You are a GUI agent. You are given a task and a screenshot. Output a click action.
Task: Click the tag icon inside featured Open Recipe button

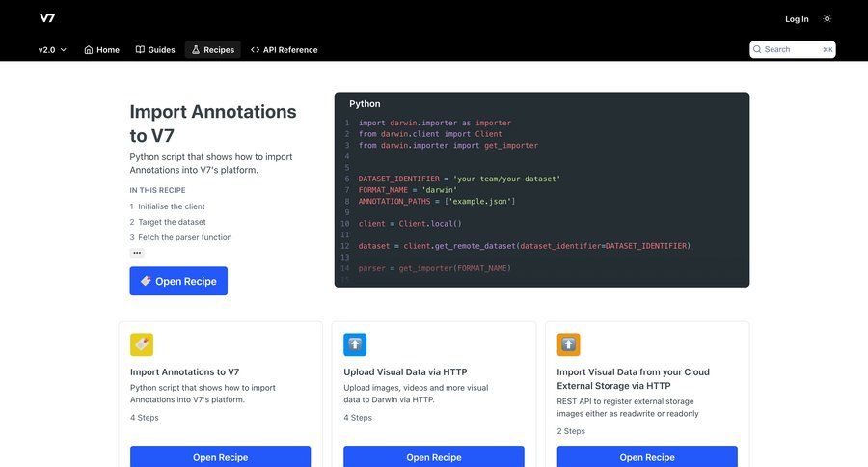pyautogui.click(x=146, y=281)
